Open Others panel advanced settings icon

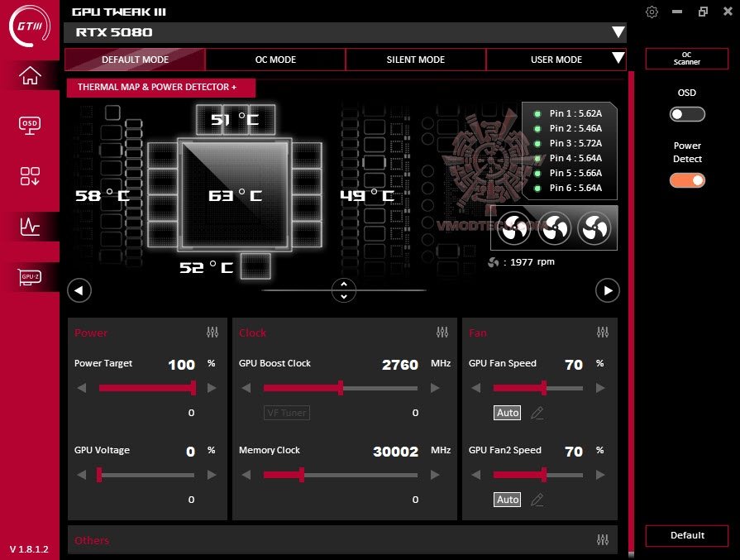coord(603,539)
